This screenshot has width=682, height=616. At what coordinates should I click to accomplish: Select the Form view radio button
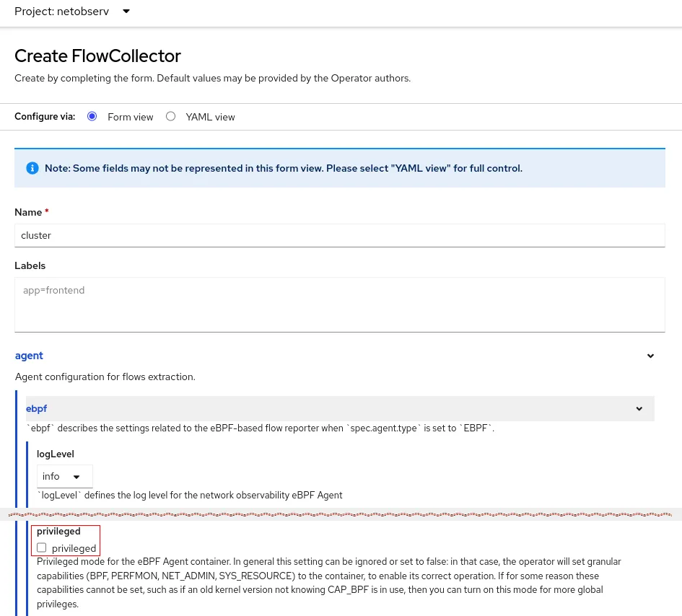click(92, 116)
